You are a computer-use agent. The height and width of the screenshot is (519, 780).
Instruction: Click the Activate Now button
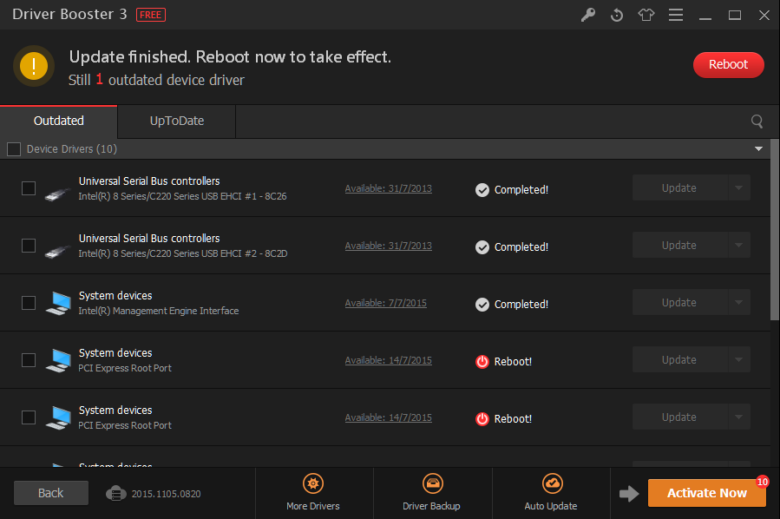coord(706,493)
